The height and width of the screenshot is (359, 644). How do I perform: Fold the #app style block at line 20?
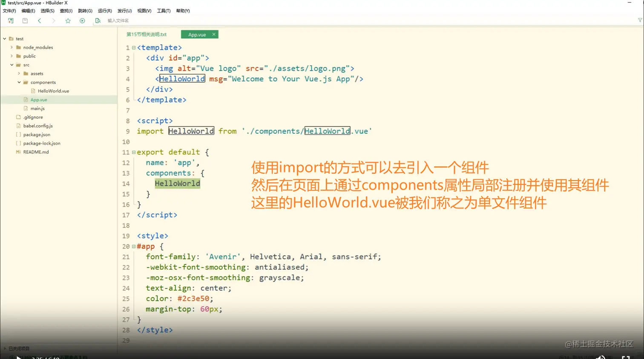pyautogui.click(x=134, y=246)
